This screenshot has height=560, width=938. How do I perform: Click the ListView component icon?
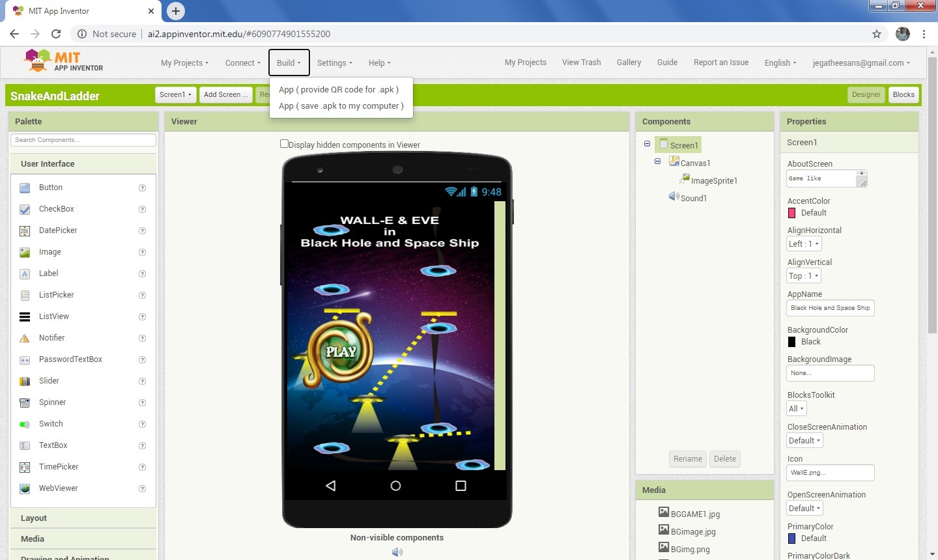pos(25,316)
